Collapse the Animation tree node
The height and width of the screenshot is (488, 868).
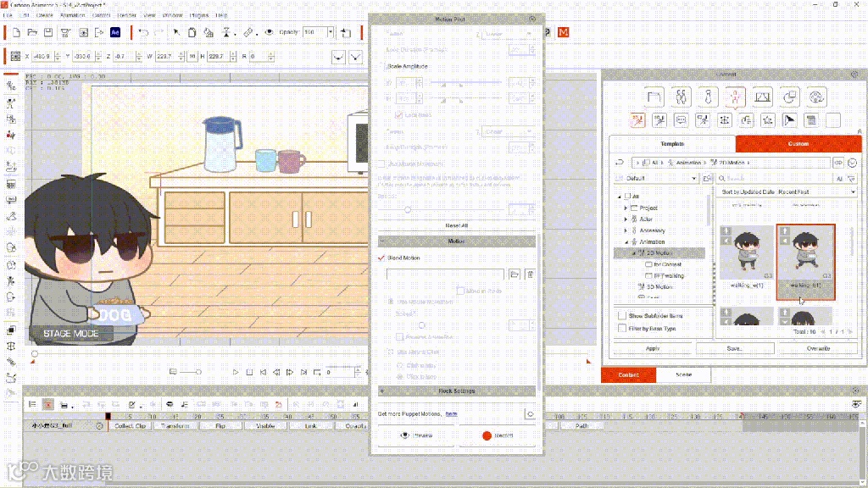click(x=626, y=241)
